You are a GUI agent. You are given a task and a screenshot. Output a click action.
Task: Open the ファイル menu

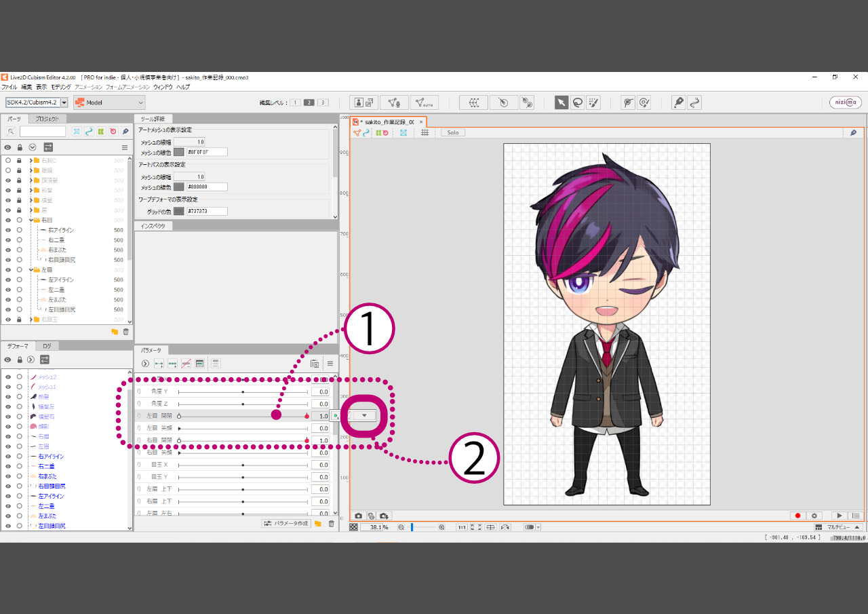pyautogui.click(x=9, y=87)
